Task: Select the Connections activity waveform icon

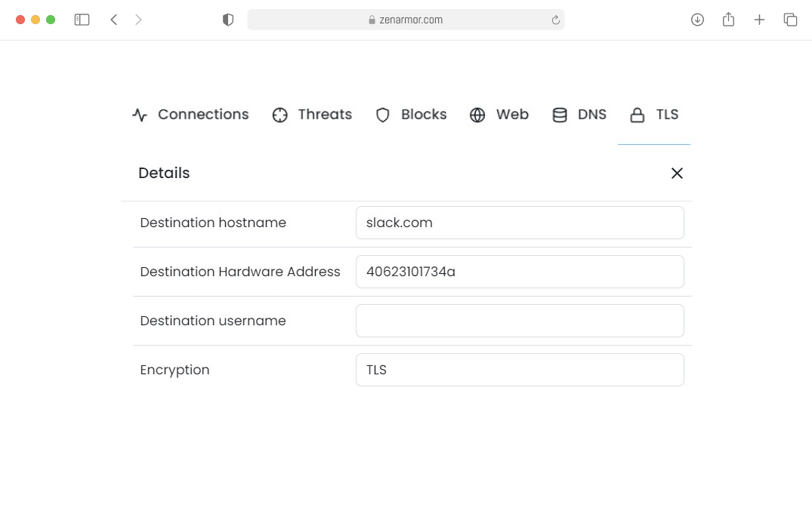Action: (139, 114)
